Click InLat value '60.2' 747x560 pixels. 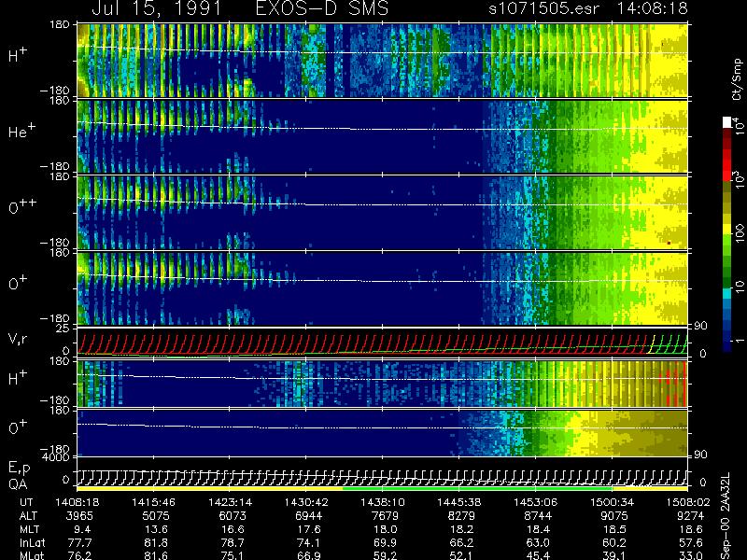(614, 542)
